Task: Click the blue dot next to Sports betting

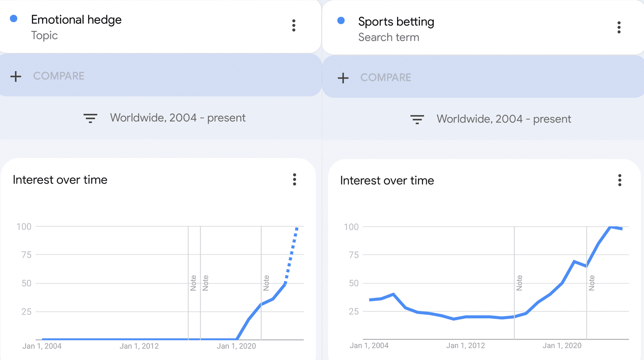Action: click(341, 20)
